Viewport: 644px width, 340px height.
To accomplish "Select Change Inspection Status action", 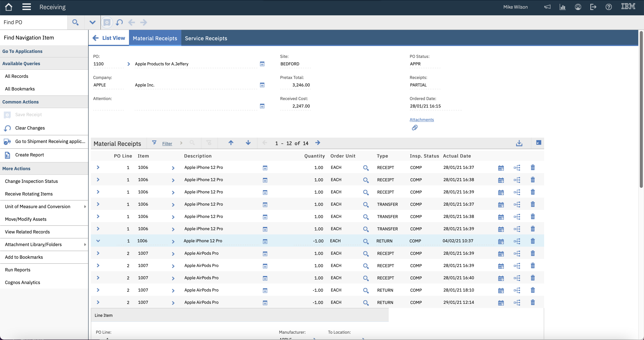I will coord(31,181).
